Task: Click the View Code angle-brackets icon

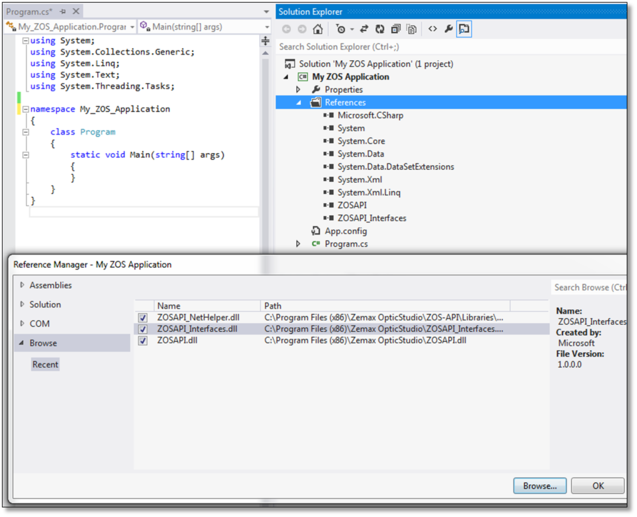Action: coord(433,29)
